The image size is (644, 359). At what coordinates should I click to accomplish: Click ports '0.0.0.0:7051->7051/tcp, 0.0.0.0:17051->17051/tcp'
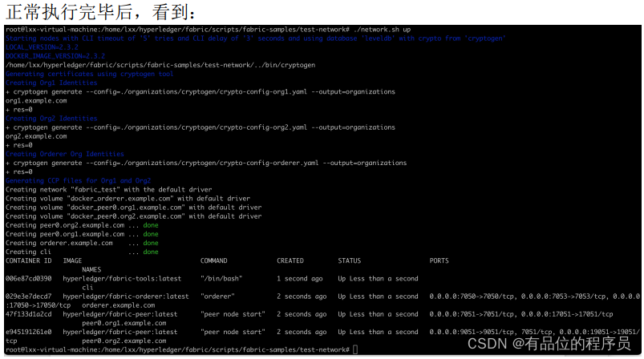521,314
